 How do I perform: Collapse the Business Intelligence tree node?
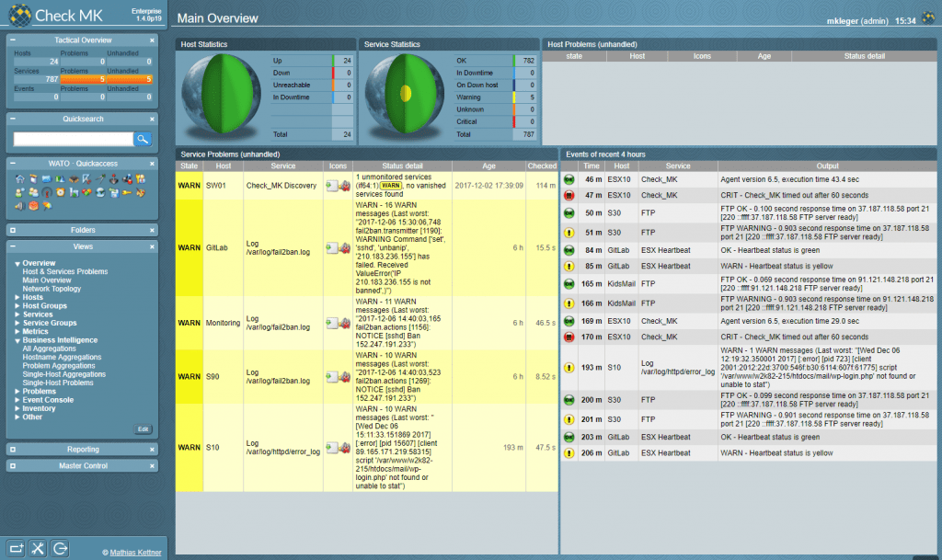[17, 340]
